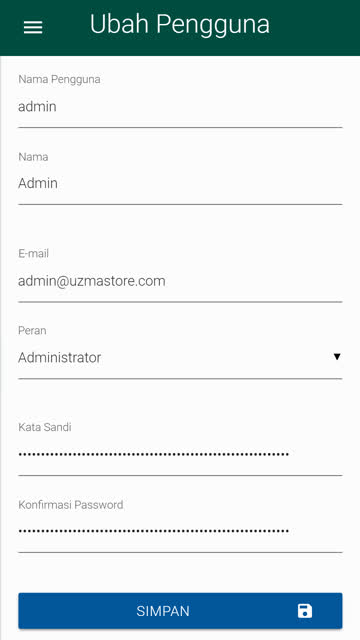The height and width of the screenshot is (640, 360).
Task: Click the admin@uzmastore.com email text
Action: click(92, 281)
